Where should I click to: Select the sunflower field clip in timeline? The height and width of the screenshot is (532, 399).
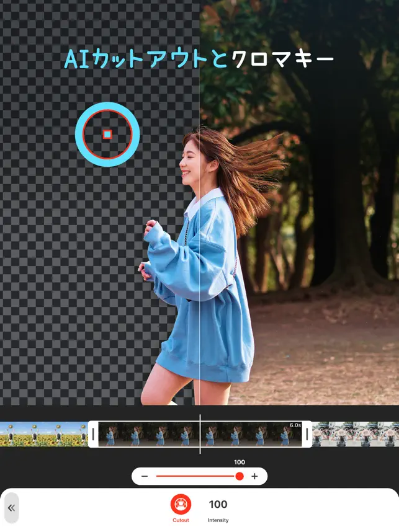[44, 434]
